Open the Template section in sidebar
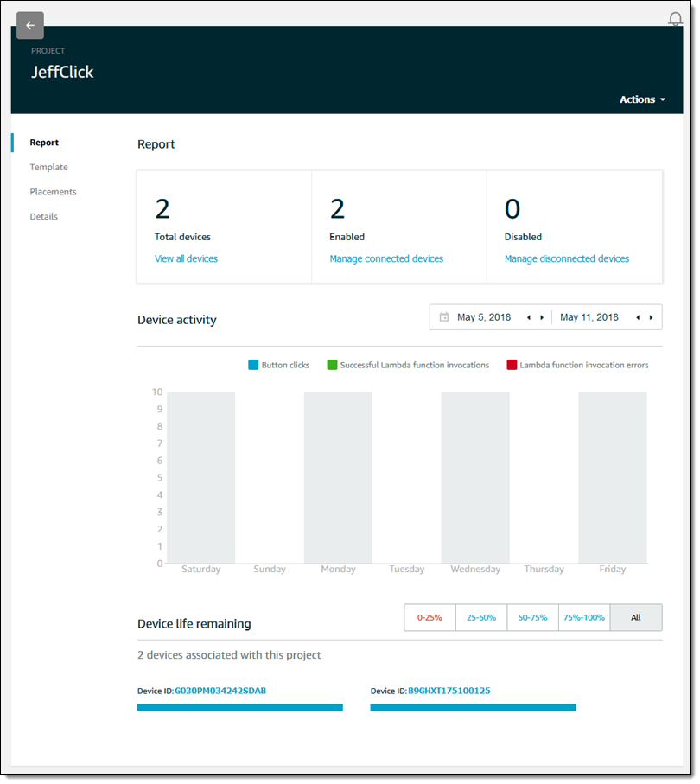 pos(48,167)
